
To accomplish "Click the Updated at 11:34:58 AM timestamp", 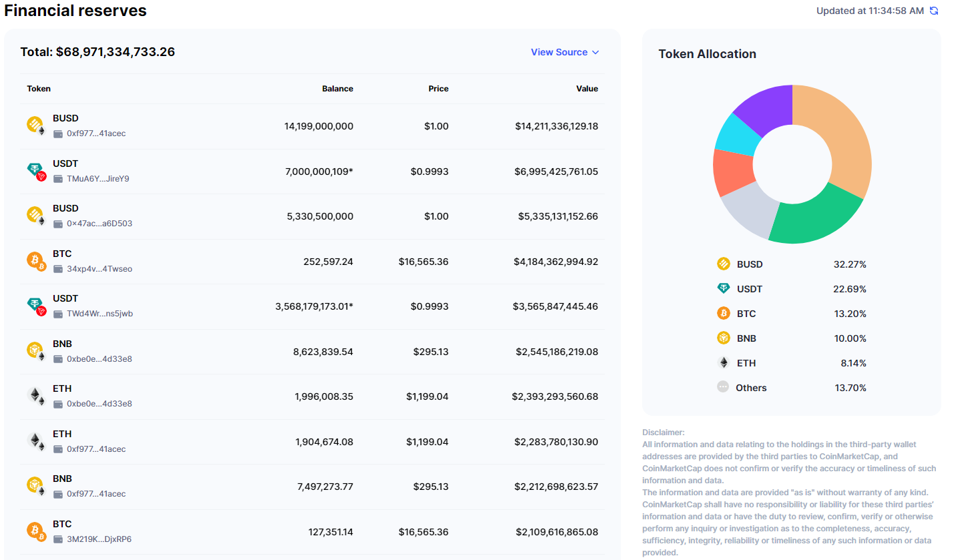I will (x=871, y=11).
